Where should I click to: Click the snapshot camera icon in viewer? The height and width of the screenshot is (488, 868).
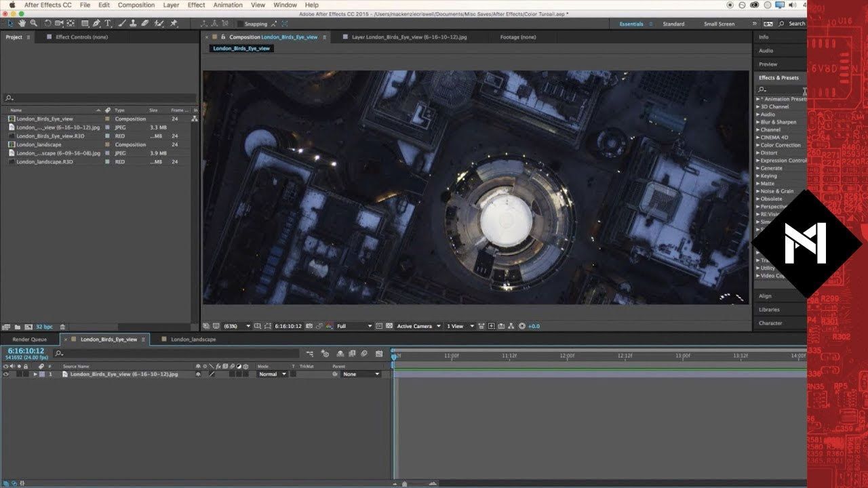[x=309, y=326]
